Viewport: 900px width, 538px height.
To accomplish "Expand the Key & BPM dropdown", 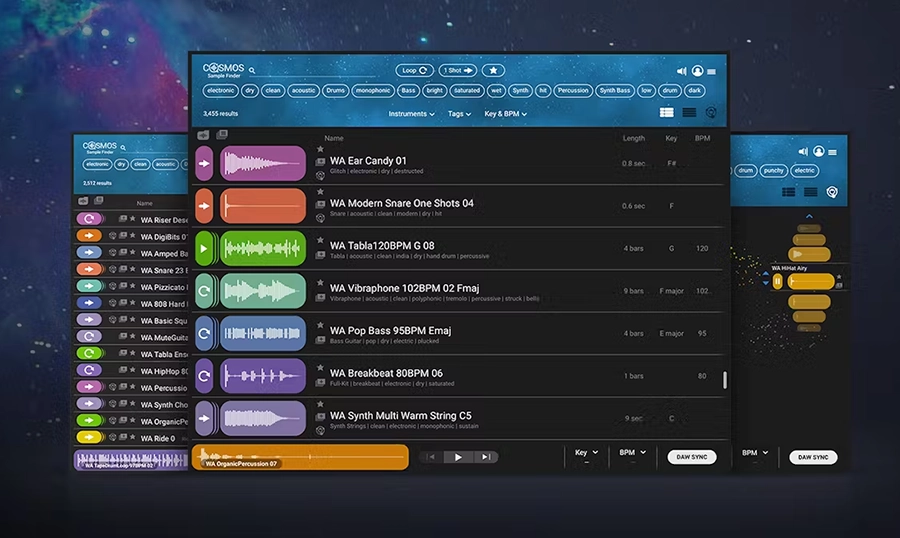I will tap(505, 114).
